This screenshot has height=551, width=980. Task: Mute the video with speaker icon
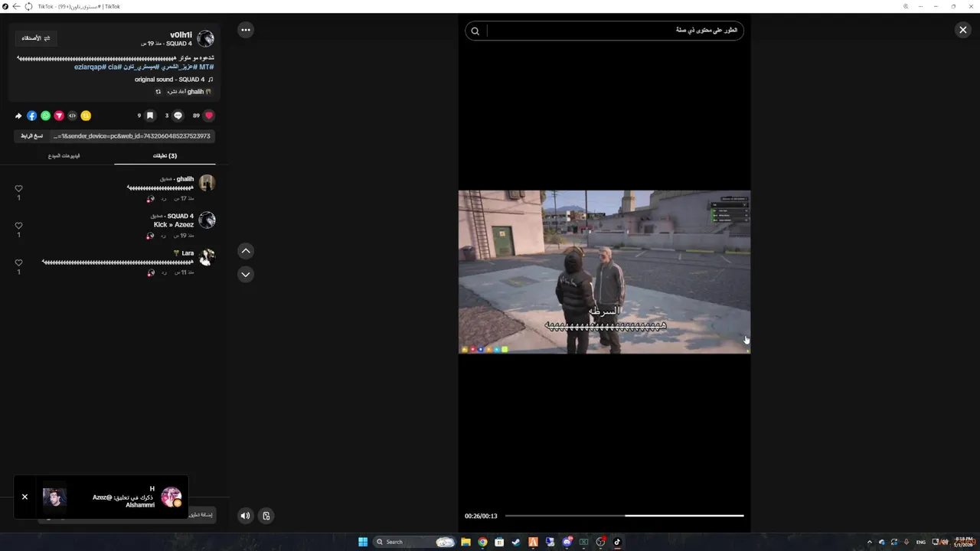point(245,516)
